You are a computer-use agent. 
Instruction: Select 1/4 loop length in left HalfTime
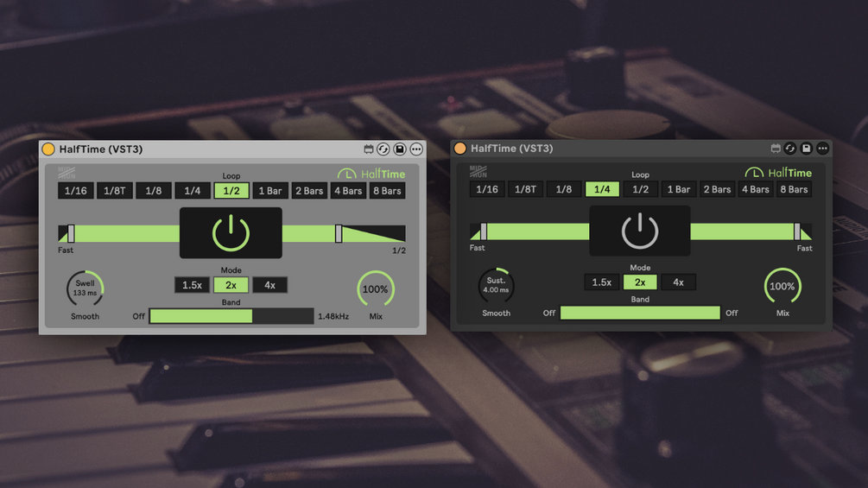pos(193,191)
